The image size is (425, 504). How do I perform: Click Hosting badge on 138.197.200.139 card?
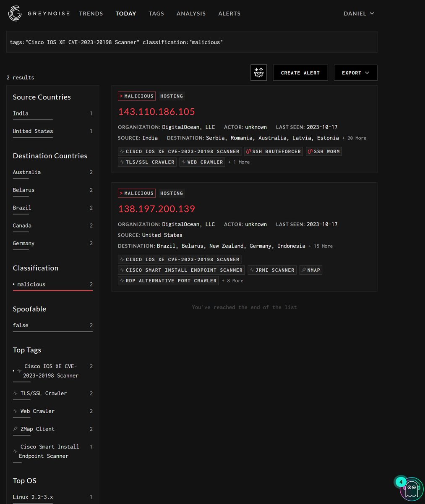point(172,193)
